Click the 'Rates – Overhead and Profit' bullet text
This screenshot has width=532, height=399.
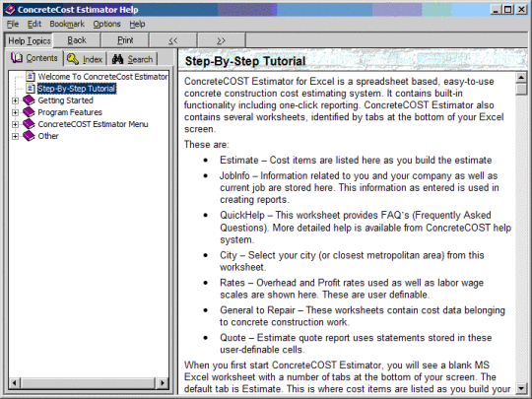coord(352,289)
